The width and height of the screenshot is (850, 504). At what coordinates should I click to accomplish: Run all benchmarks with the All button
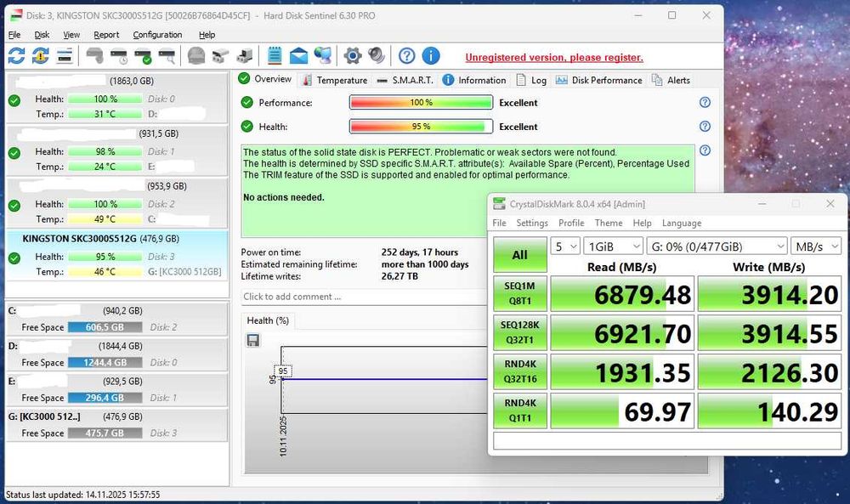coord(520,255)
